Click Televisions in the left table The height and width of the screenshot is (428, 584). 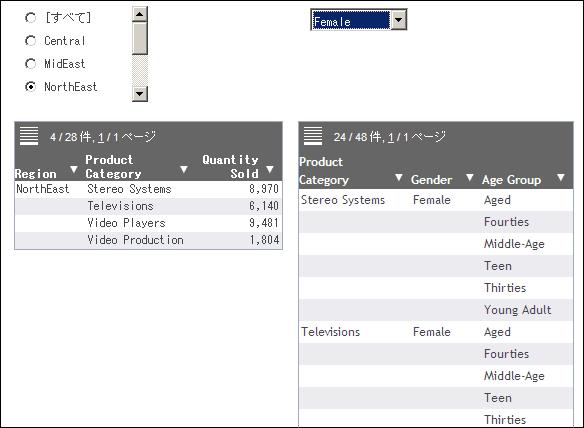(x=120, y=206)
